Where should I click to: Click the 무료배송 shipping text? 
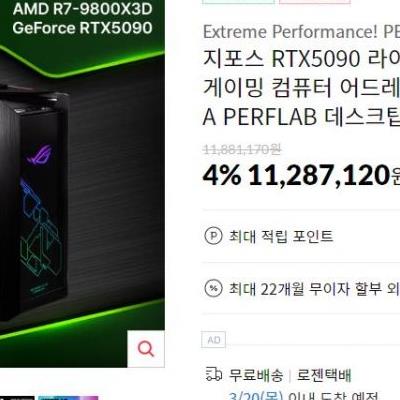[x=256, y=375]
